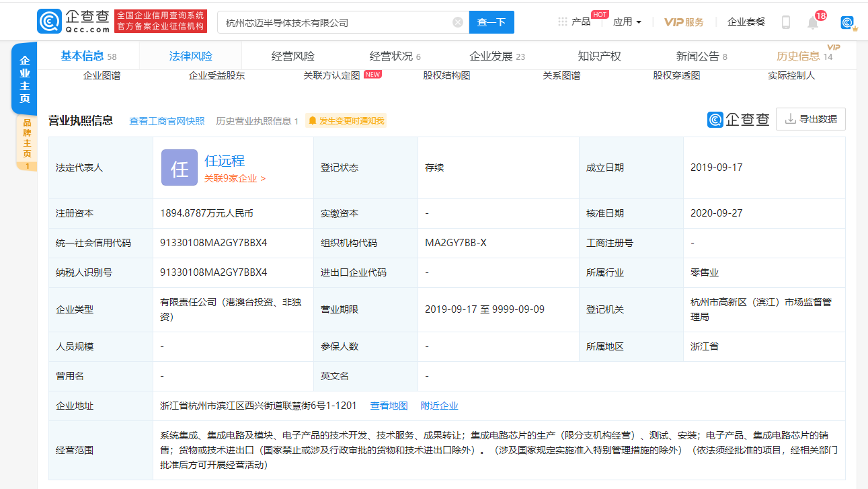This screenshot has width=868, height=489.
Task: Enable 发生变更时通知我 change notification
Action: point(346,121)
